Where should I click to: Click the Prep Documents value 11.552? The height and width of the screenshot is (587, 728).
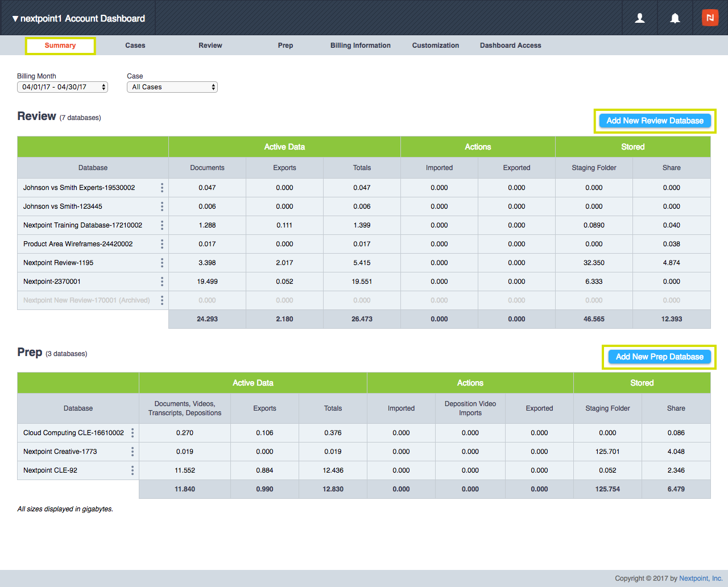point(185,470)
